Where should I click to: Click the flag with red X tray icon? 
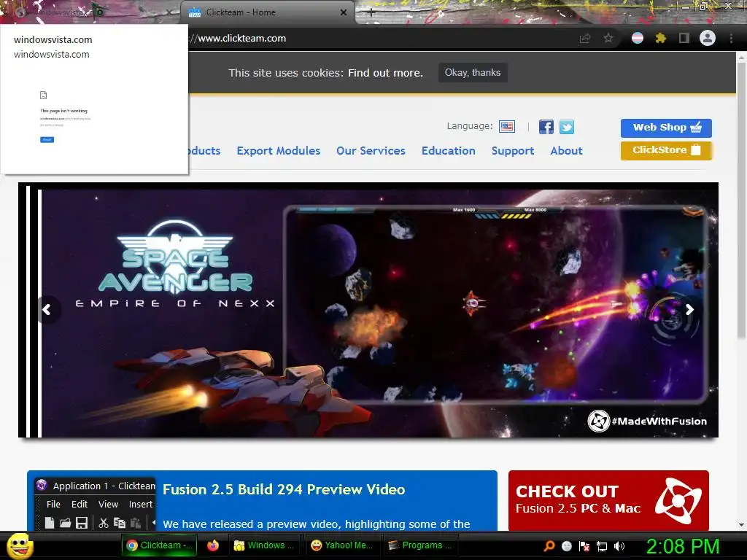[x=584, y=546]
